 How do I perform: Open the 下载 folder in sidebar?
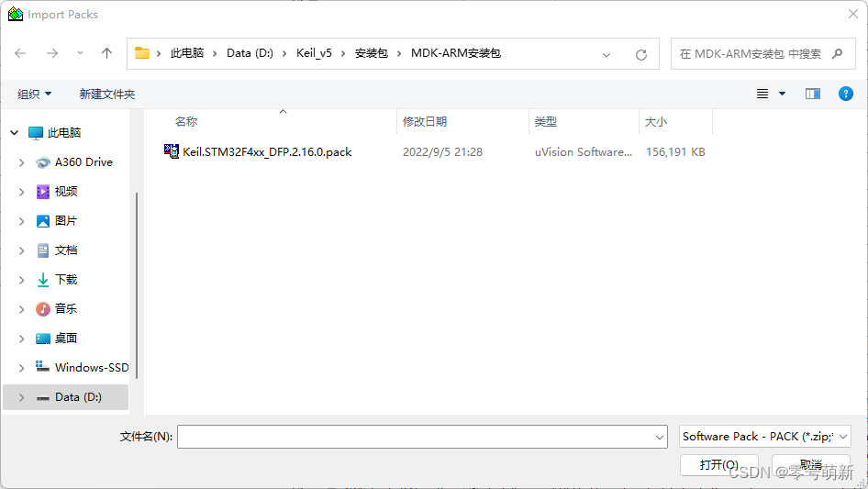tap(66, 280)
